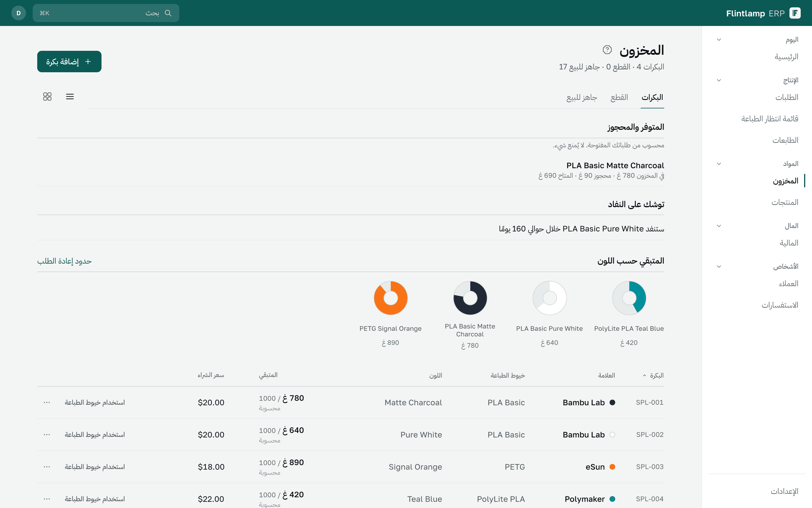Select the البكرات tab
Viewport: 812px width, 508px height.
pyautogui.click(x=652, y=97)
